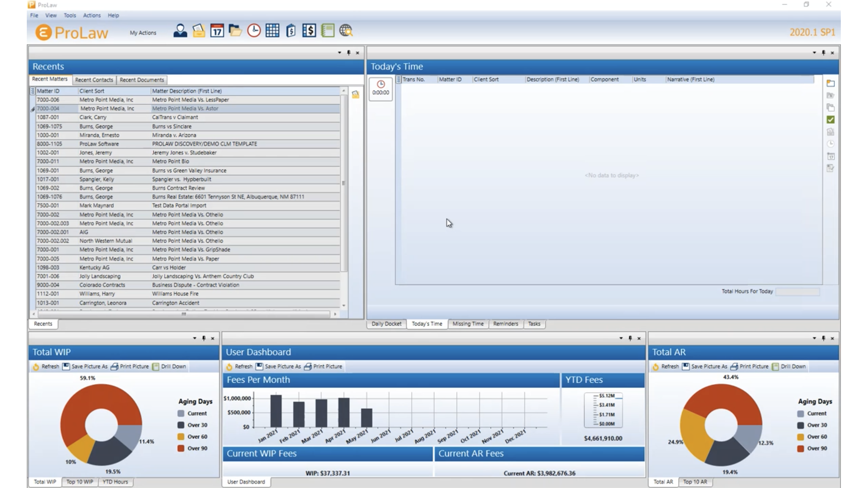
Task: Open Contacts via the person icon
Action: [180, 31]
